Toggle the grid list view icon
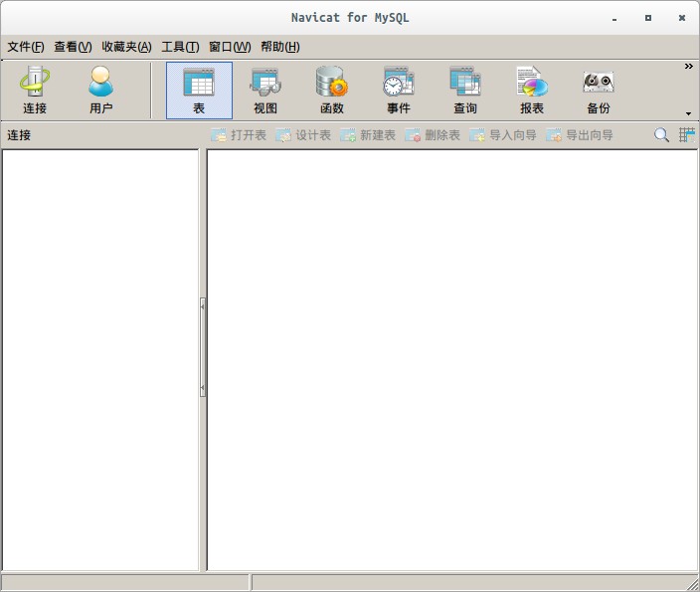 687,134
